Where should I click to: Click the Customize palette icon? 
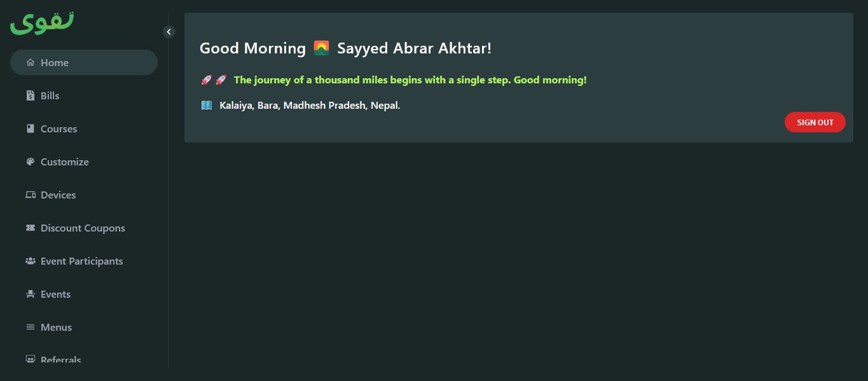coord(30,162)
